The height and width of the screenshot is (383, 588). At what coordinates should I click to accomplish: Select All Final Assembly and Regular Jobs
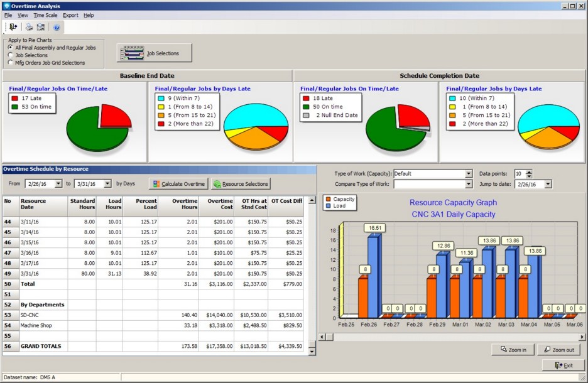[11, 48]
